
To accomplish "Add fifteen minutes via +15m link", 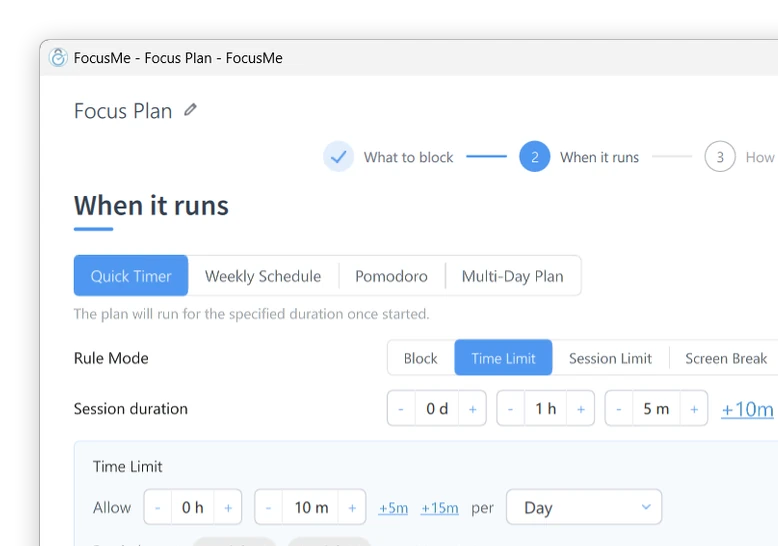I will coord(440,508).
